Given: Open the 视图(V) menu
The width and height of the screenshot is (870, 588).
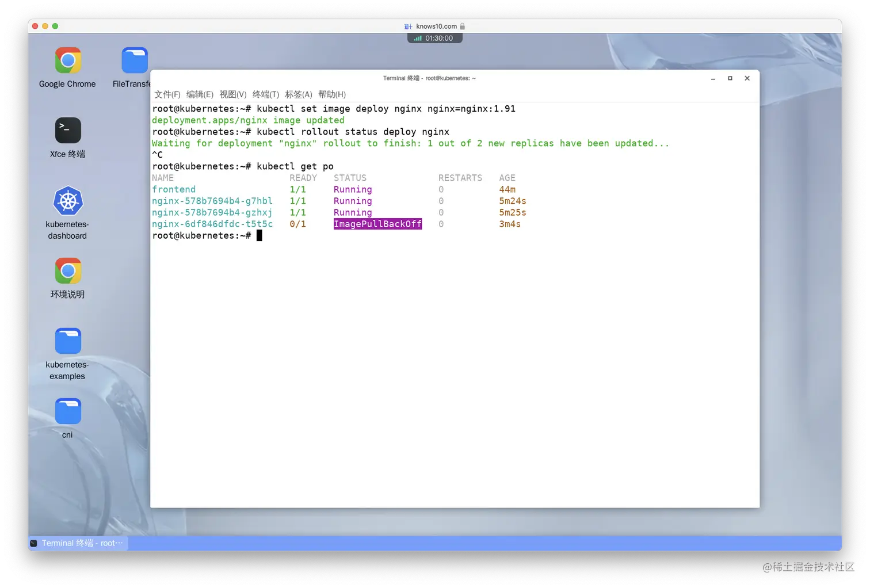Looking at the screenshot, I should (x=233, y=94).
